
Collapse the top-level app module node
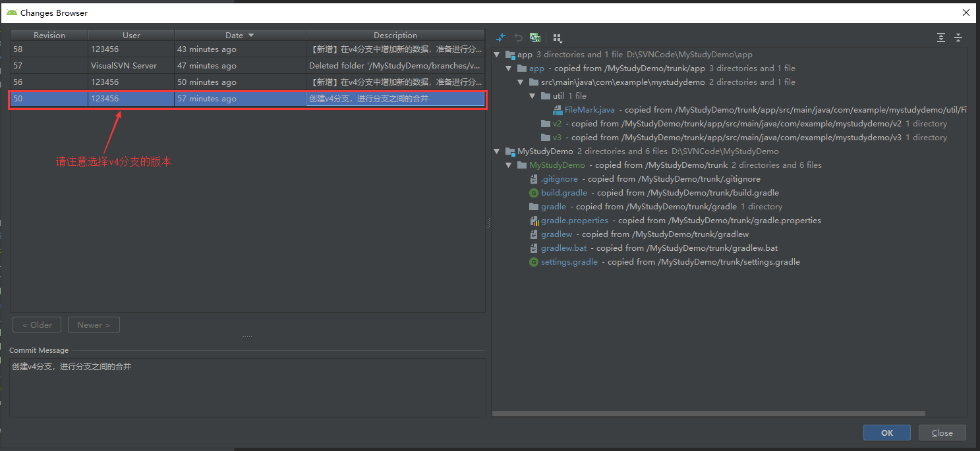click(497, 55)
